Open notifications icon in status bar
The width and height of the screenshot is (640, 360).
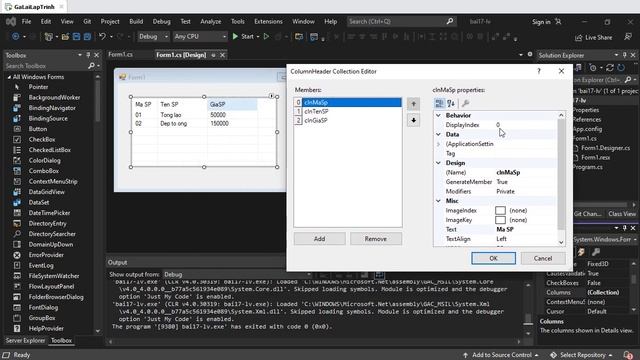click(628, 355)
